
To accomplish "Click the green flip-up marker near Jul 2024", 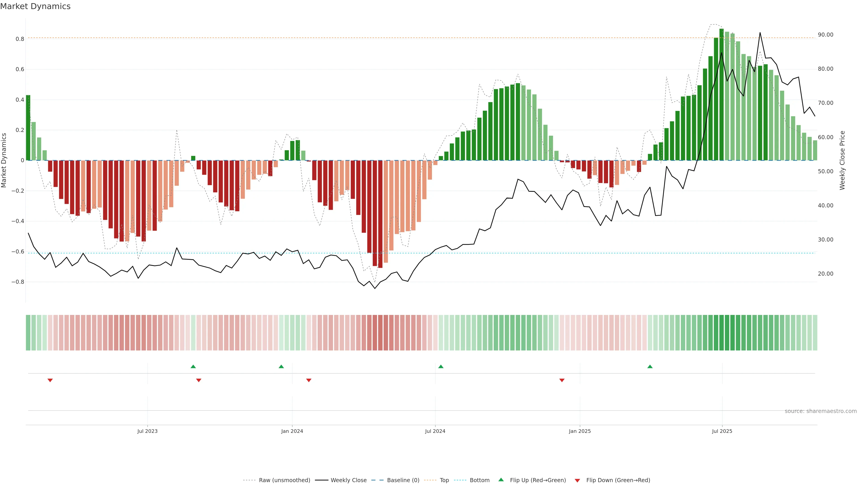I will [441, 366].
